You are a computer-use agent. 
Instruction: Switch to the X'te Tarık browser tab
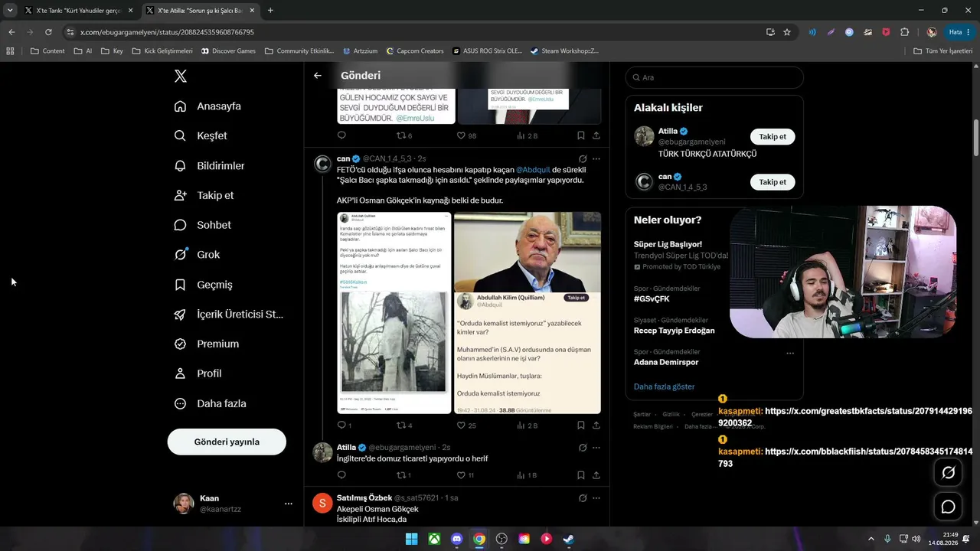pos(79,11)
